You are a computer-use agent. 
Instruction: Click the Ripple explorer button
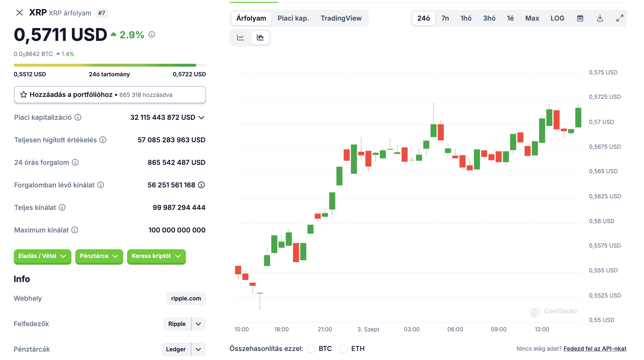177,324
